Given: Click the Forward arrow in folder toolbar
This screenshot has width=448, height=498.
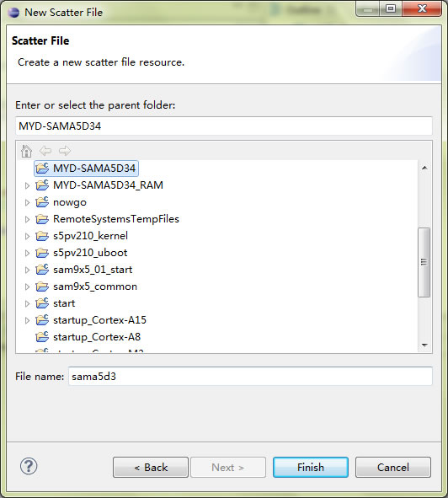Looking at the screenshot, I should (x=65, y=151).
